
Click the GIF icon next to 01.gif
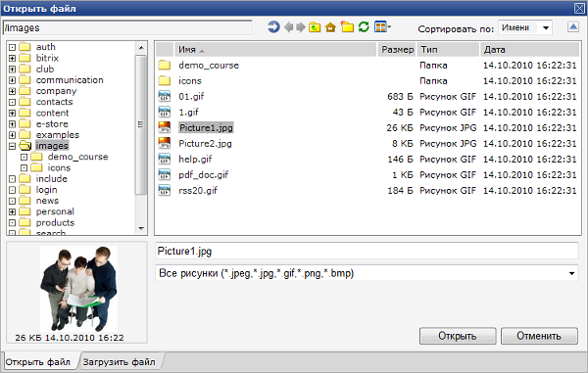pyautogui.click(x=165, y=96)
